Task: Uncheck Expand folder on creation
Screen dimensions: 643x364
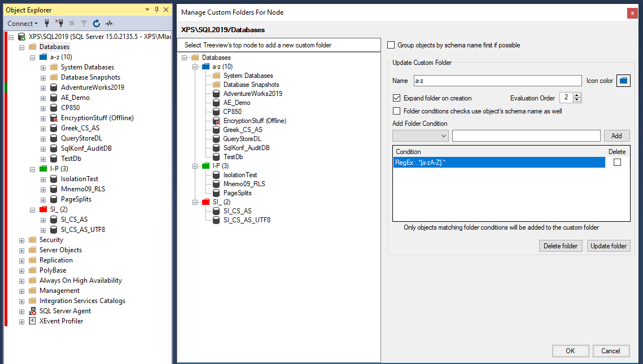Action: pyautogui.click(x=396, y=98)
